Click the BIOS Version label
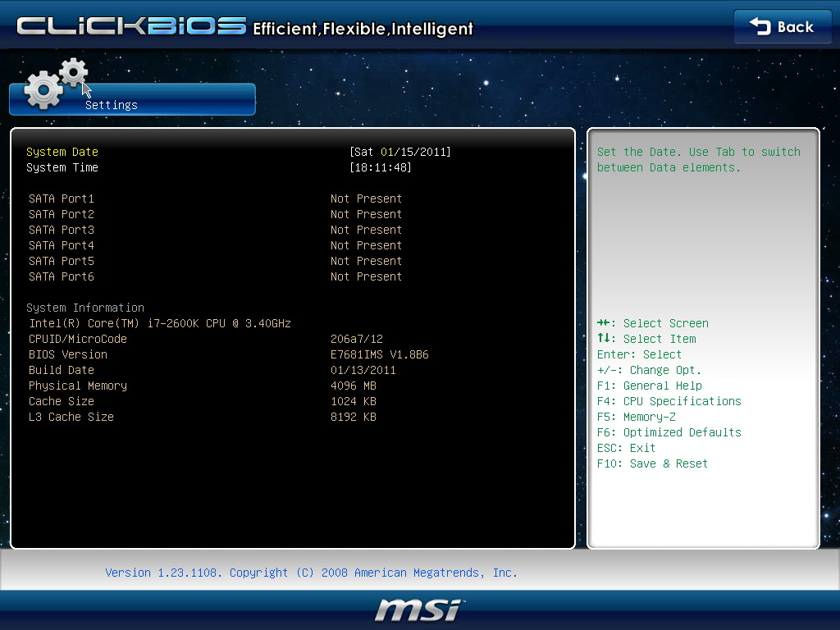This screenshot has width=840, height=630. (x=67, y=354)
